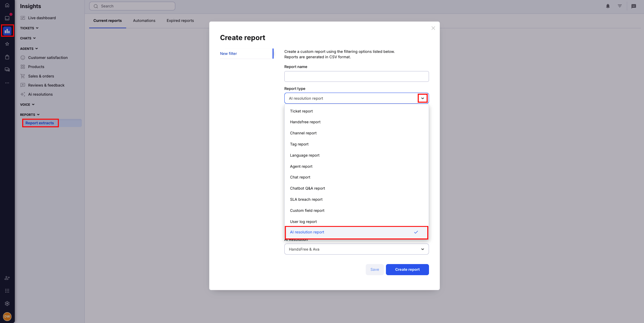The width and height of the screenshot is (644, 323).
Task: Click the three-dots more icon in left rail
Action: [x=7, y=83]
